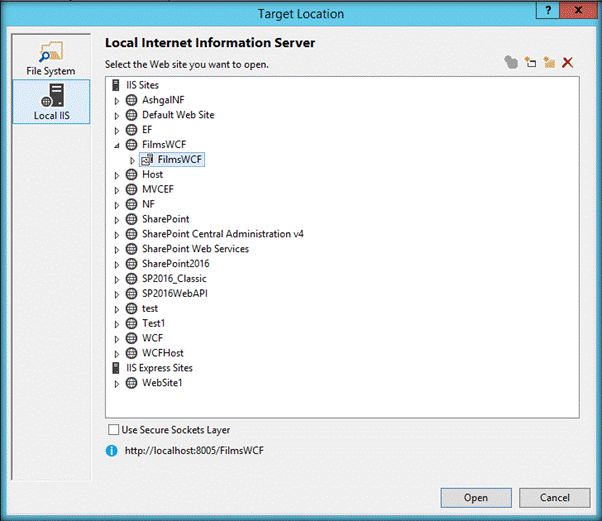Click the application icon of the FilmsWCF child node
Viewport: 602px width, 521px height.
(x=147, y=160)
